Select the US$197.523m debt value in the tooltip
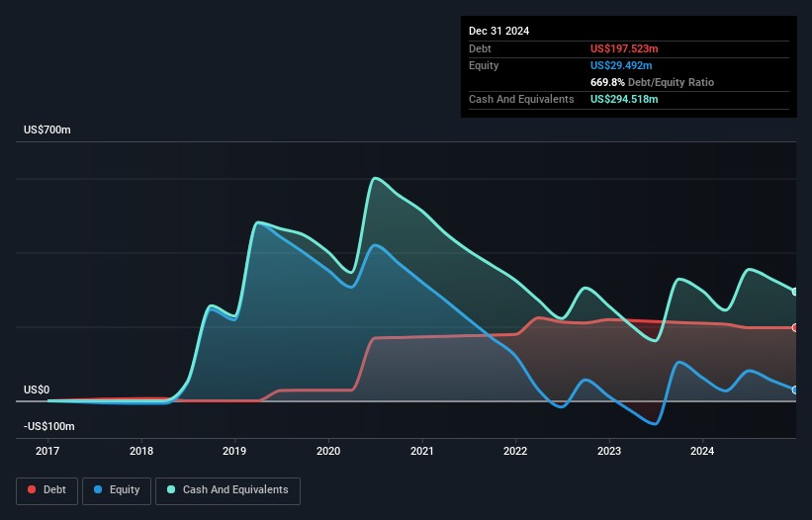Image resolution: width=812 pixels, height=520 pixels. click(624, 48)
